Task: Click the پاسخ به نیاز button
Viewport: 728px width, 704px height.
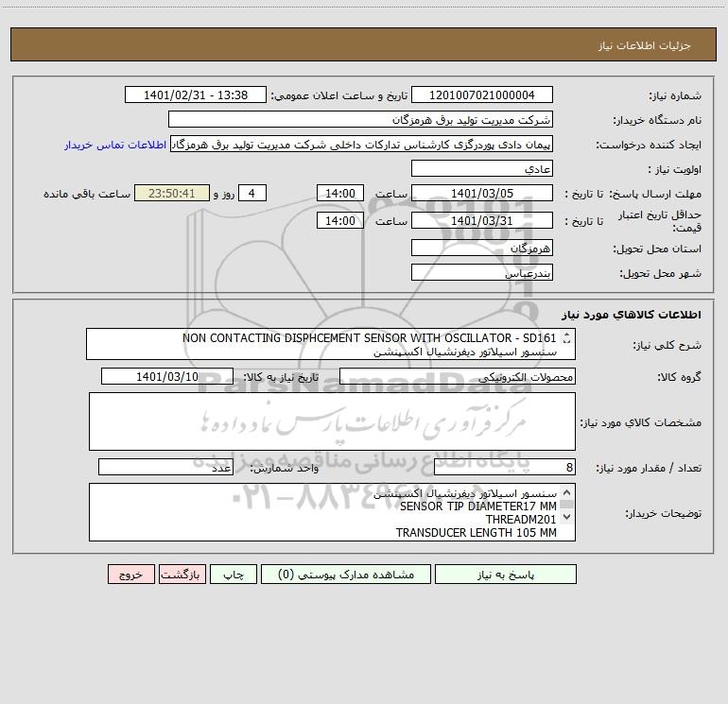Action: click(x=505, y=574)
